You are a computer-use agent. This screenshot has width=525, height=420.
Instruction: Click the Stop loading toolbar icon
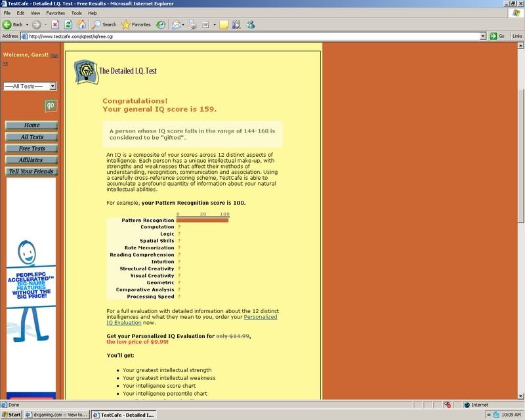pyautogui.click(x=56, y=25)
